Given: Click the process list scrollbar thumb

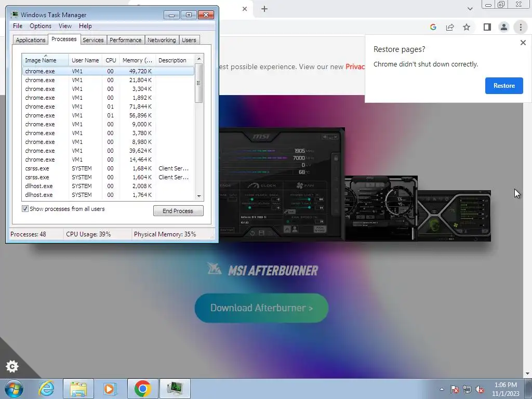Looking at the screenshot, I should [x=199, y=83].
